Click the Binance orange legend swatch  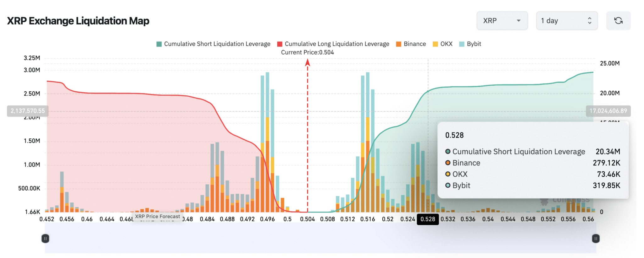point(399,44)
